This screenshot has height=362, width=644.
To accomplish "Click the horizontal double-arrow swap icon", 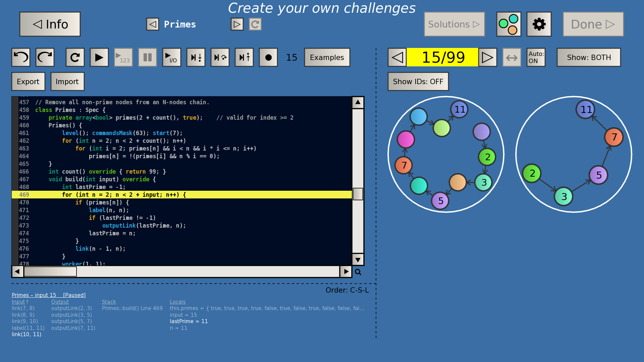I will 512,57.
